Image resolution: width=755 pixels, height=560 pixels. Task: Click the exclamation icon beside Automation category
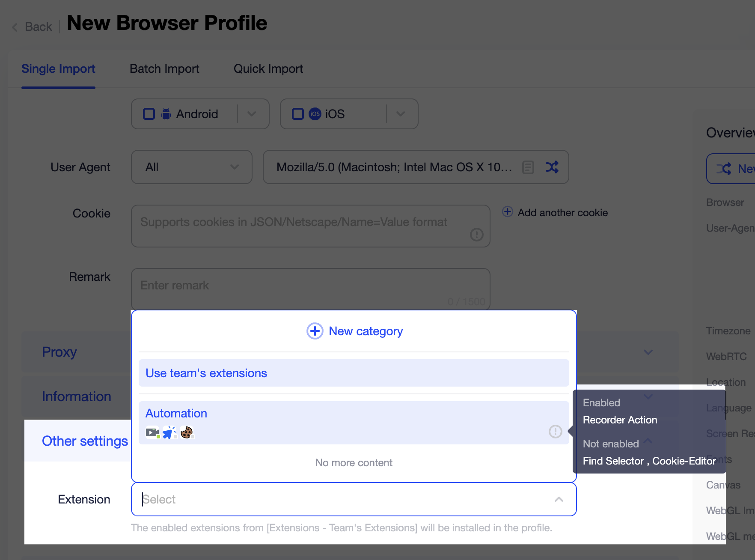(x=555, y=432)
